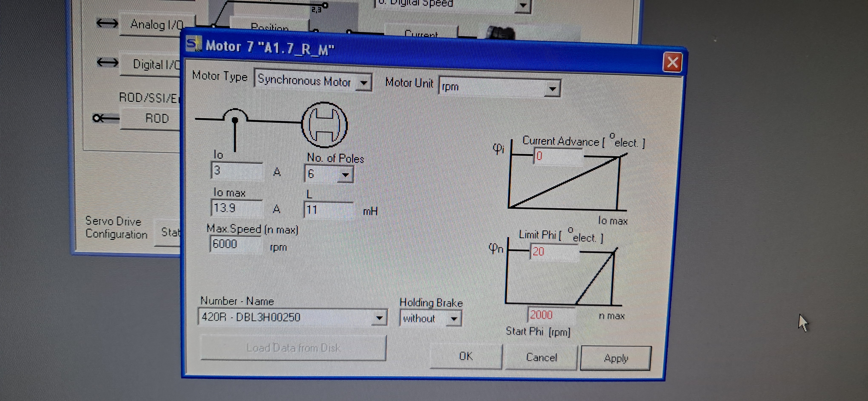
Task: Click the Io max input field
Action: tap(237, 208)
